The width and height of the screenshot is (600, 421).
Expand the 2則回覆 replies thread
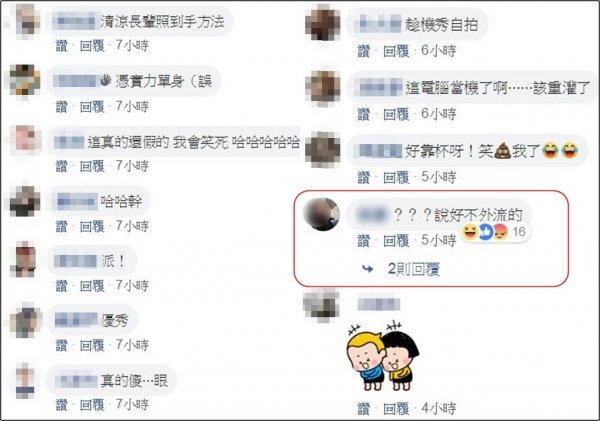click(x=414, y=269)
